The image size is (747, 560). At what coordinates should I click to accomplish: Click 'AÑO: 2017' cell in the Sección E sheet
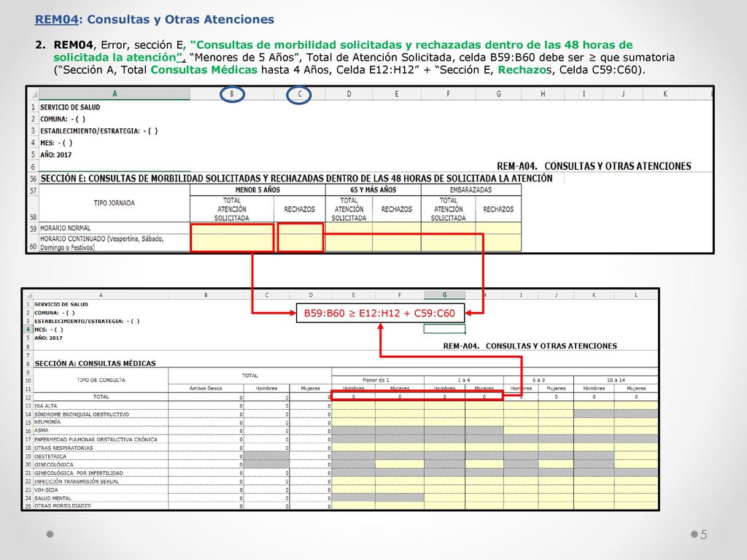click(55, 155)
